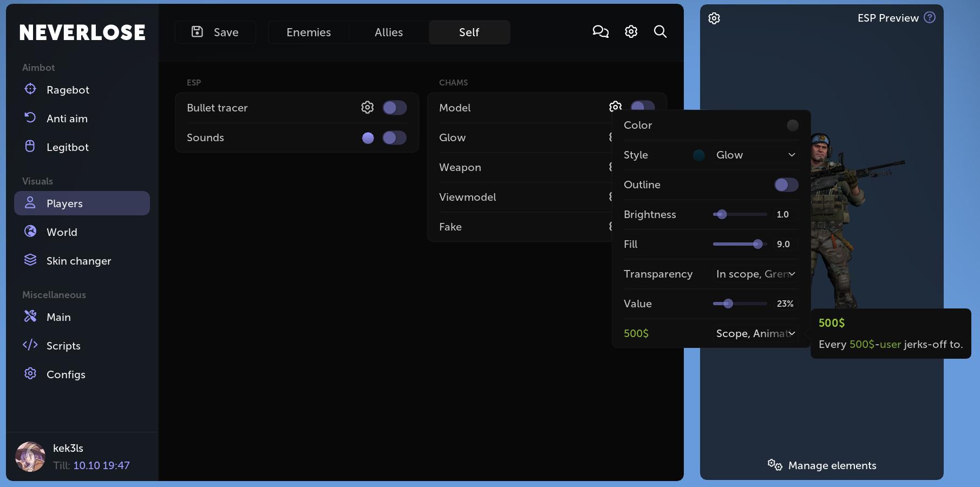Open the Legitbot section
The width and height of the screenshot is (980, 487).
(x=82, y=147)
